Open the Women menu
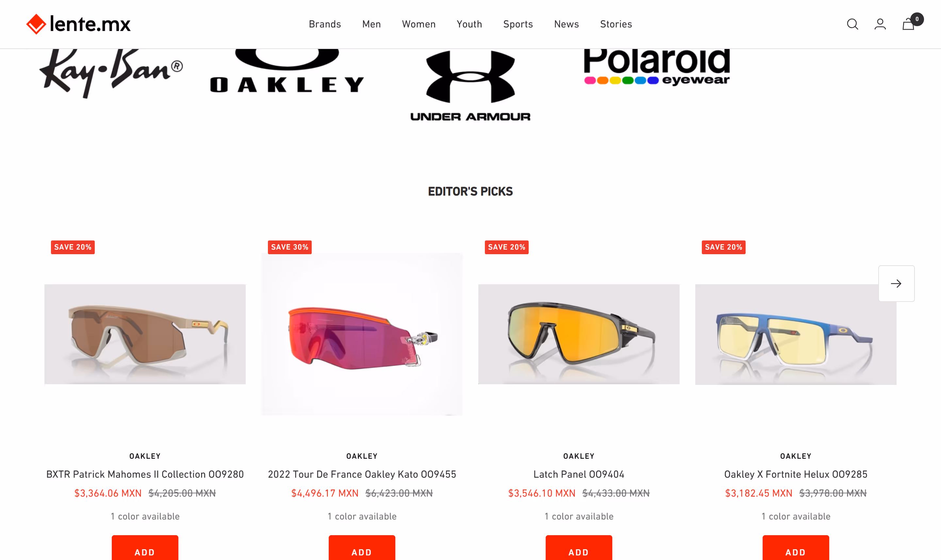 (419, 24)
